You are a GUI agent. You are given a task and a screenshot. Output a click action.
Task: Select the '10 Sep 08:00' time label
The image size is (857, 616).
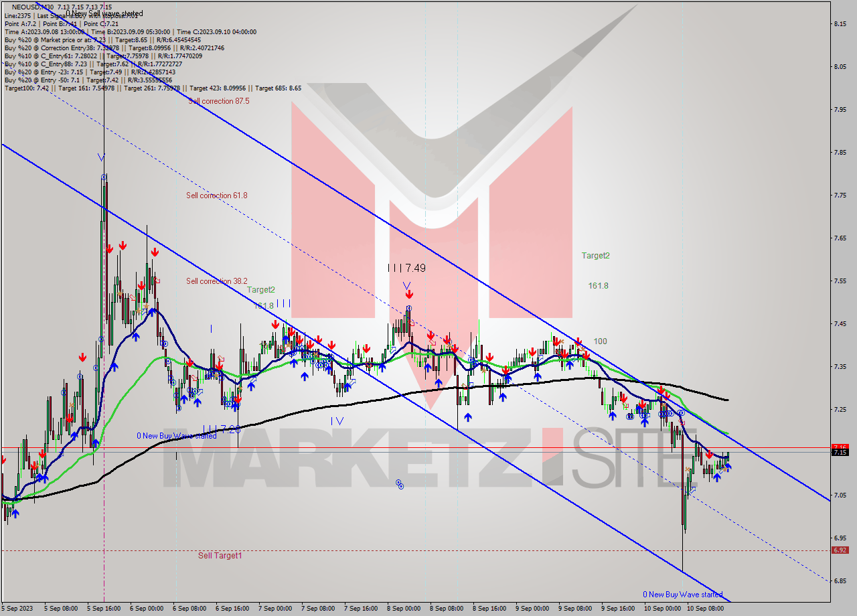[x=704, y=609]
